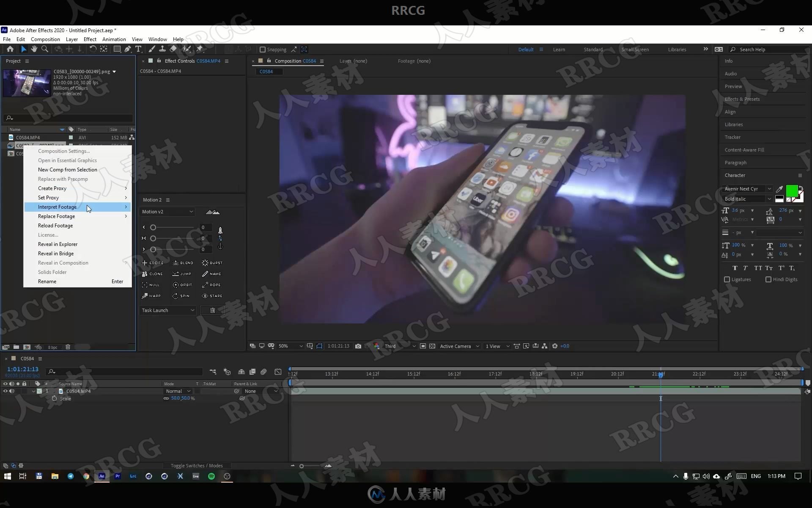Expand the Motion v2 panel dropdown
812x508 pixels.
pos(192,211)
